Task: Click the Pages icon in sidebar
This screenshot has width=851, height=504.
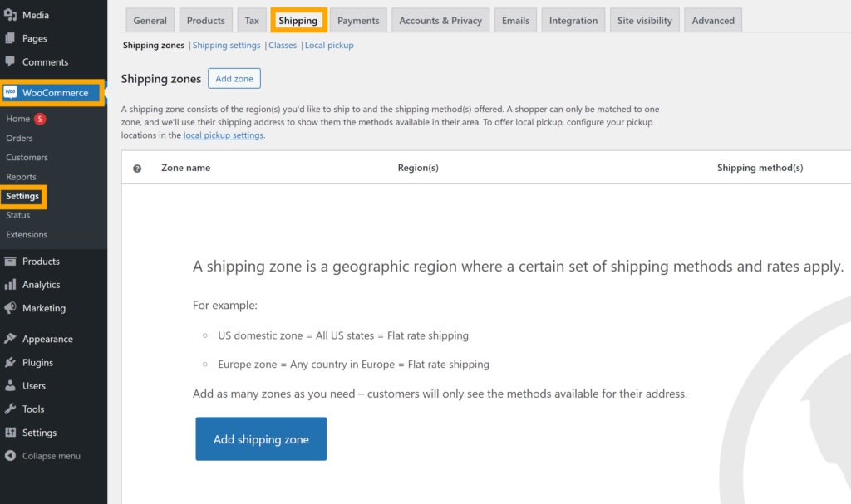Action: [10, 38]
